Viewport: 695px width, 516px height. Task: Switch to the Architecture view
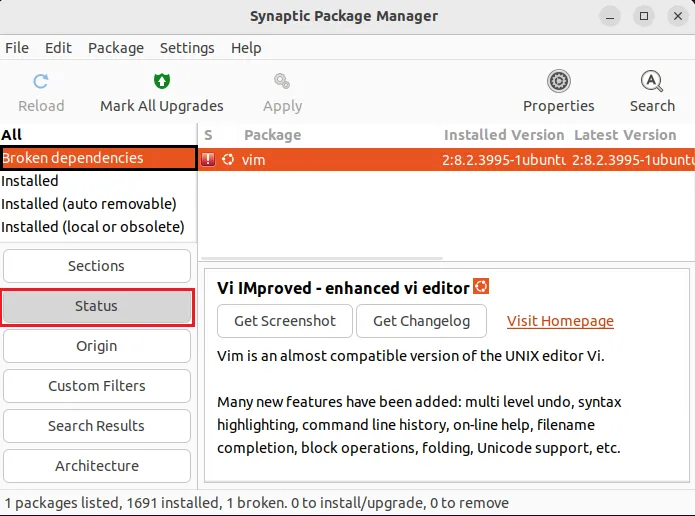pyautogui.click(x=97, y=466)
